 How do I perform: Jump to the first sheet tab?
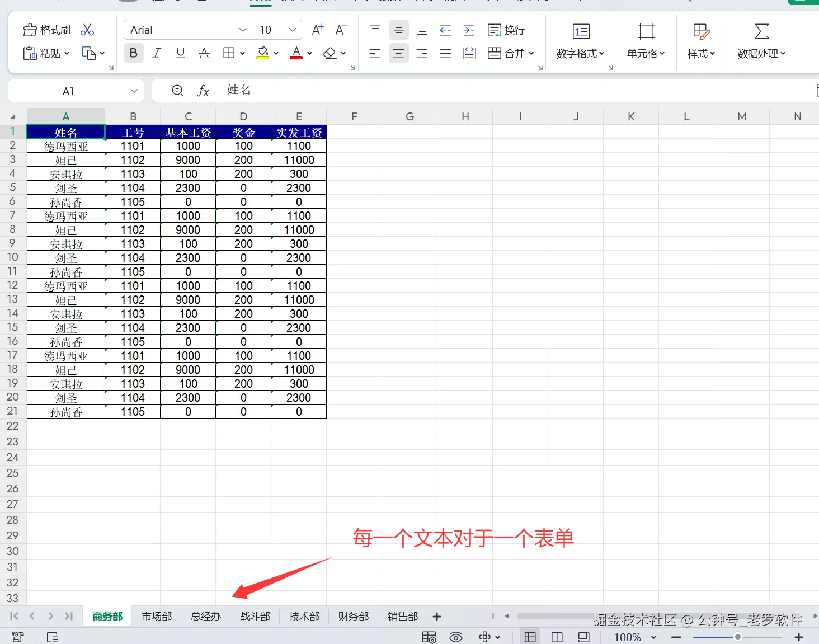click(x=14, y=616)
